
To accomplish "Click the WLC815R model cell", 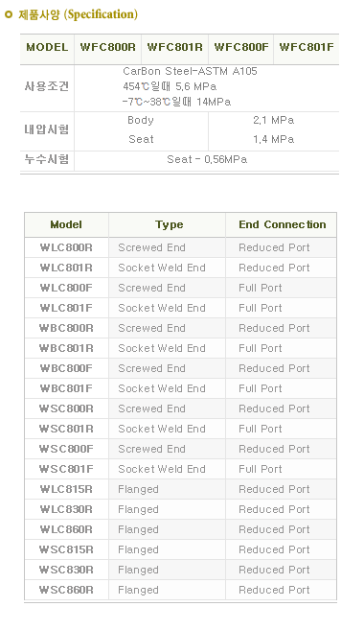I will click(x=66, y=489).
